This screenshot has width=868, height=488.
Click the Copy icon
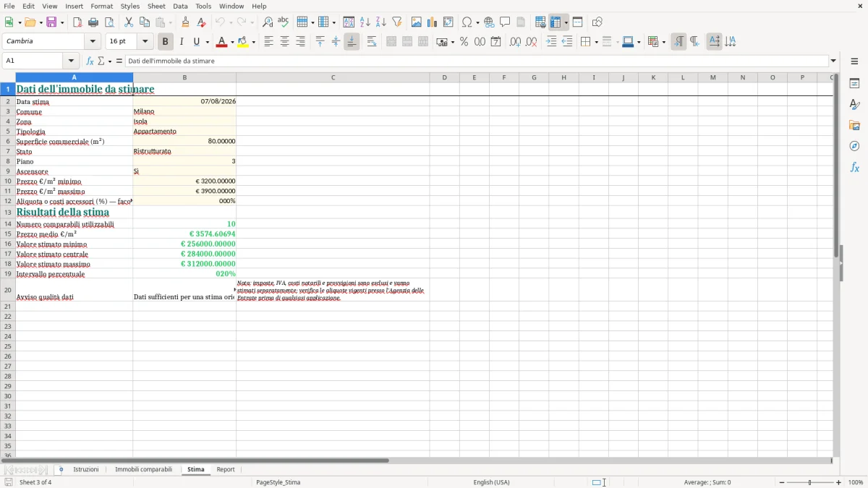coord(145,22)
